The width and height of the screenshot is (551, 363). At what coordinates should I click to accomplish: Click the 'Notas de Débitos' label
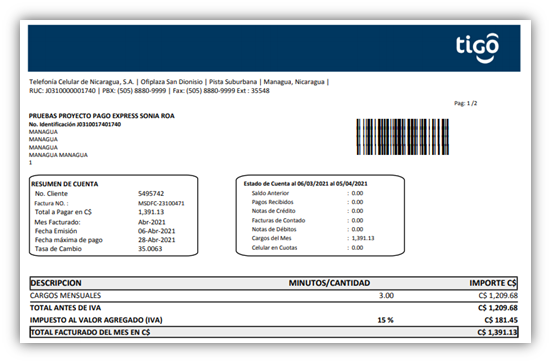pyautogui.click(x=274, y=229)
